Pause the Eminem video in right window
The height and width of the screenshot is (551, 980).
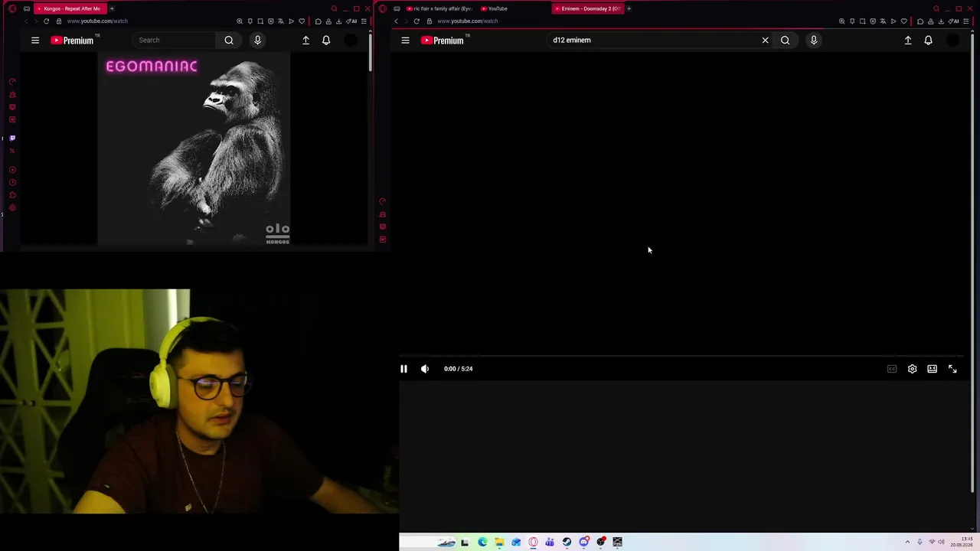pos(403,369)
